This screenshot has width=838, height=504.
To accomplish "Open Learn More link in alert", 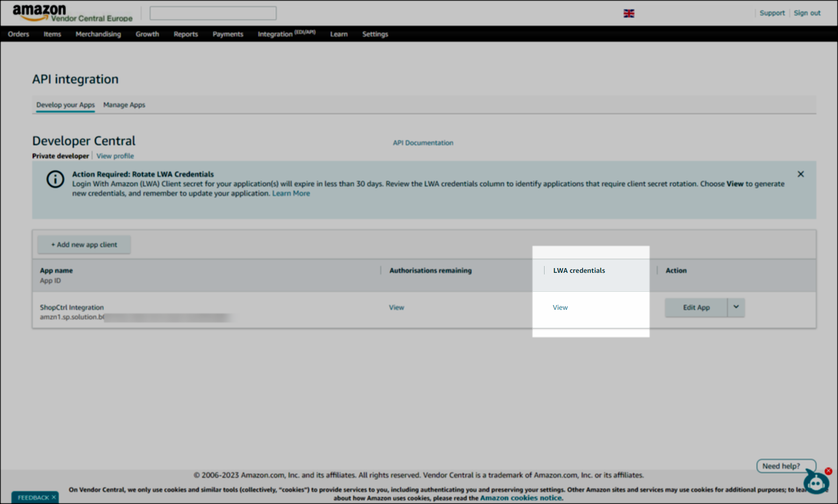I will (x=291, y=193).
